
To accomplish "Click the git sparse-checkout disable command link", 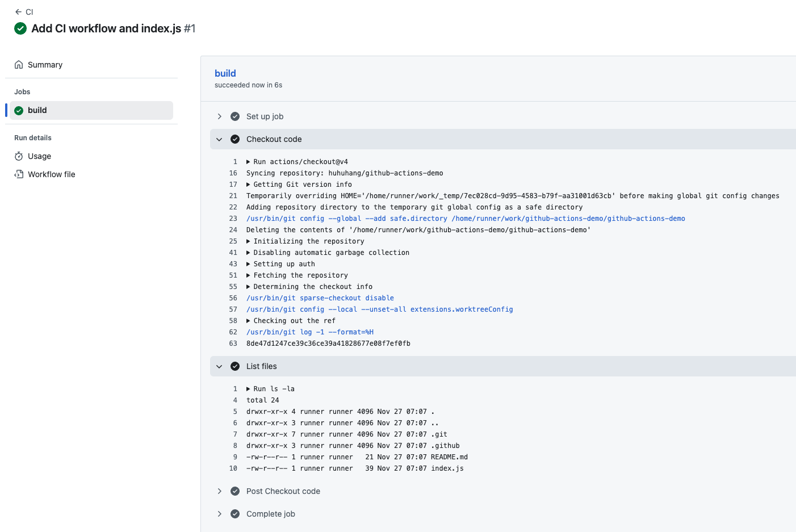I will tap(320, 298).
